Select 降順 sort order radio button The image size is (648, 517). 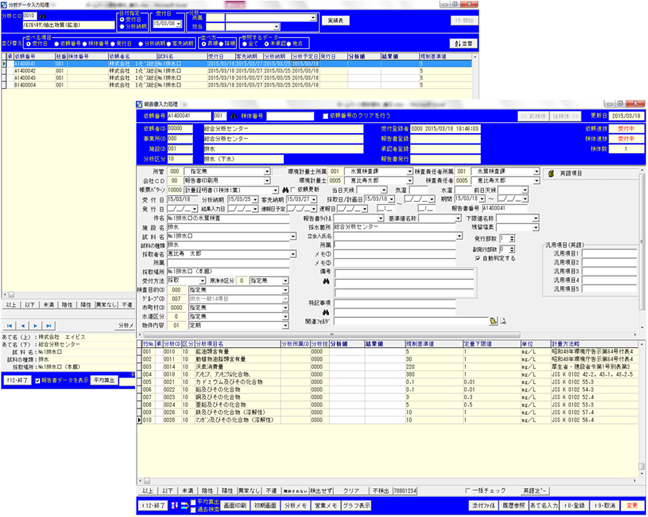[x=221, y=43]
